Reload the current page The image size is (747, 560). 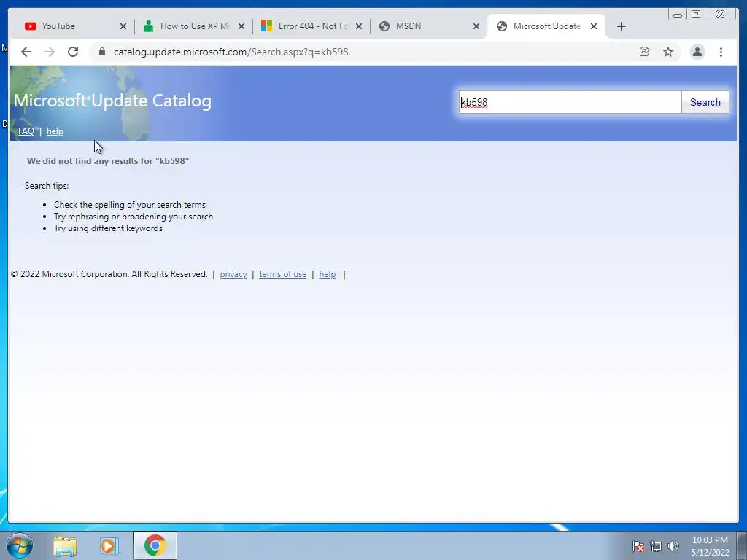pyautogui.click(x=73, y=52)
